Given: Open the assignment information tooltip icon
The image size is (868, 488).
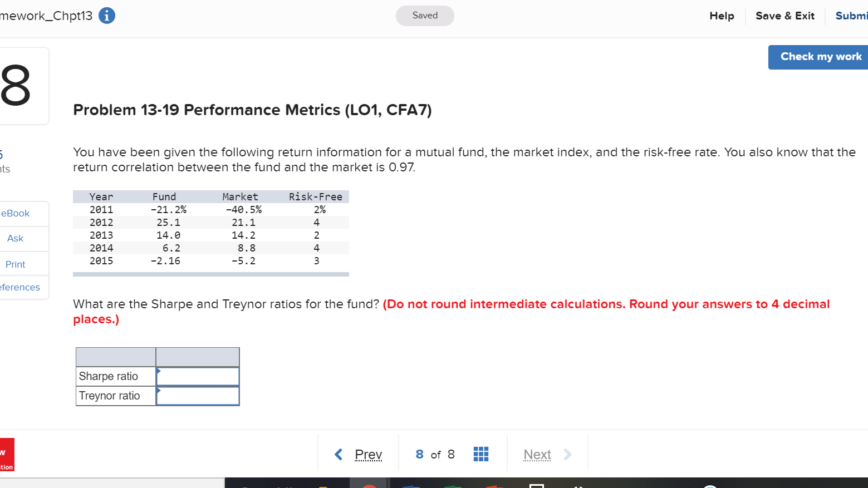Looking at the screenshot, I should click(x=106, y=16).
